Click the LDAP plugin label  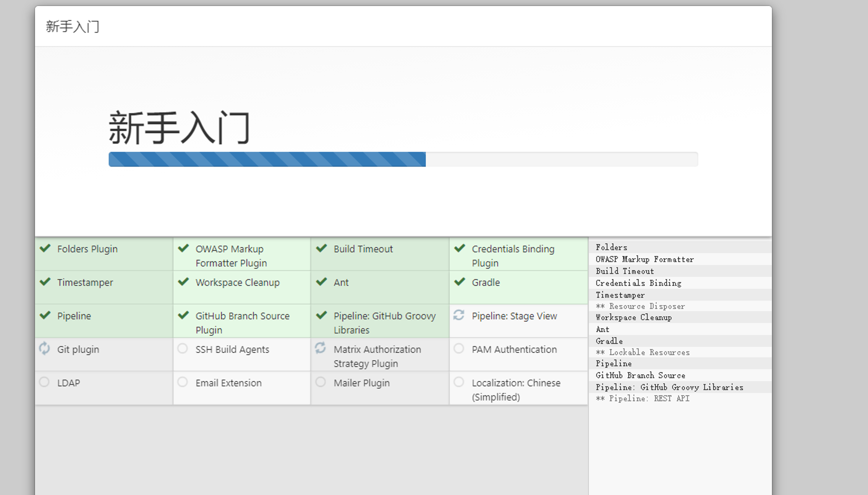(69, 383)
